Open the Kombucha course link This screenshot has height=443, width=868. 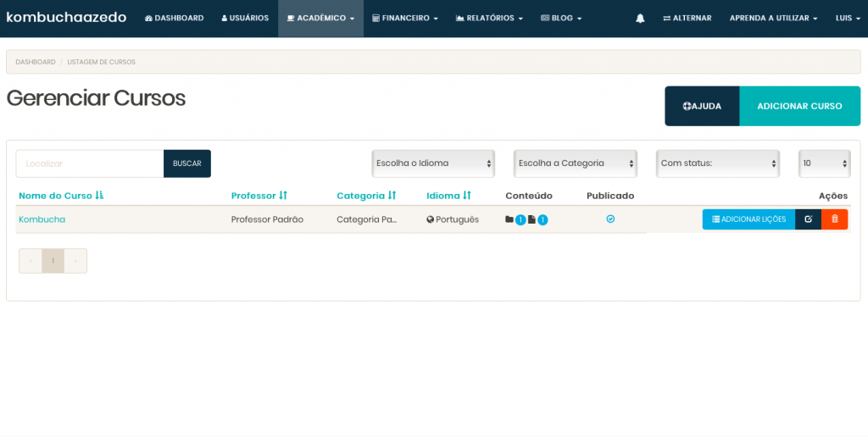42,219
